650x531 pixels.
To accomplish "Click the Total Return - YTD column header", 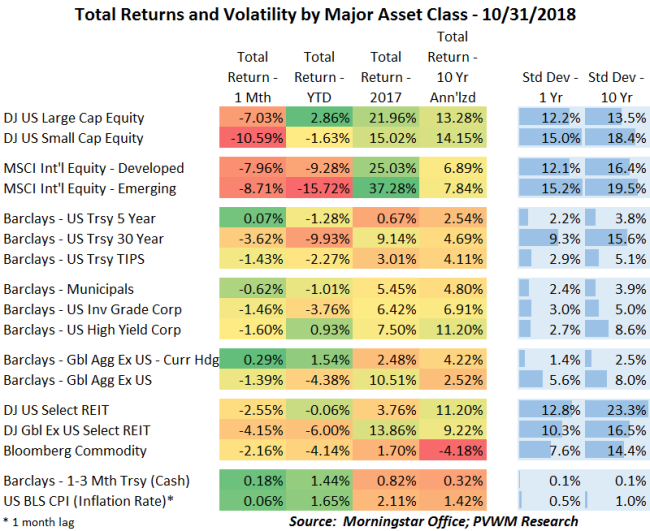I will pyautogui.click(x=318, y=75).
